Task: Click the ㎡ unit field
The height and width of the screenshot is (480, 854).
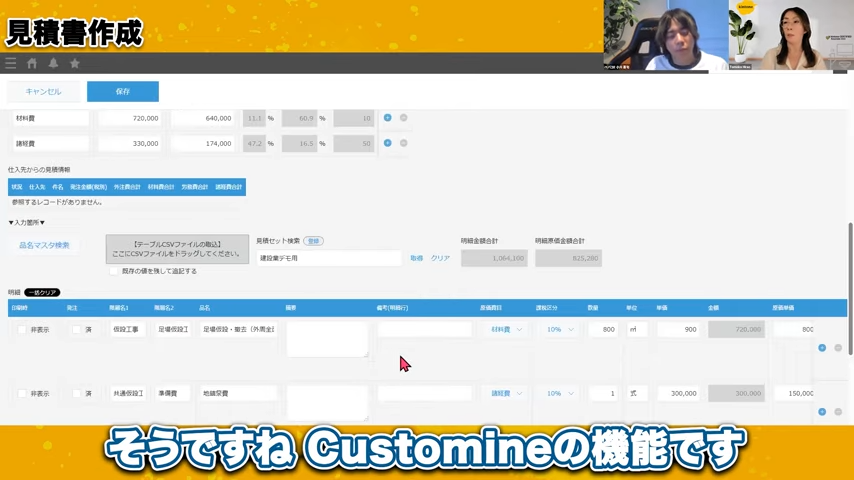Action: pos(637,330)
